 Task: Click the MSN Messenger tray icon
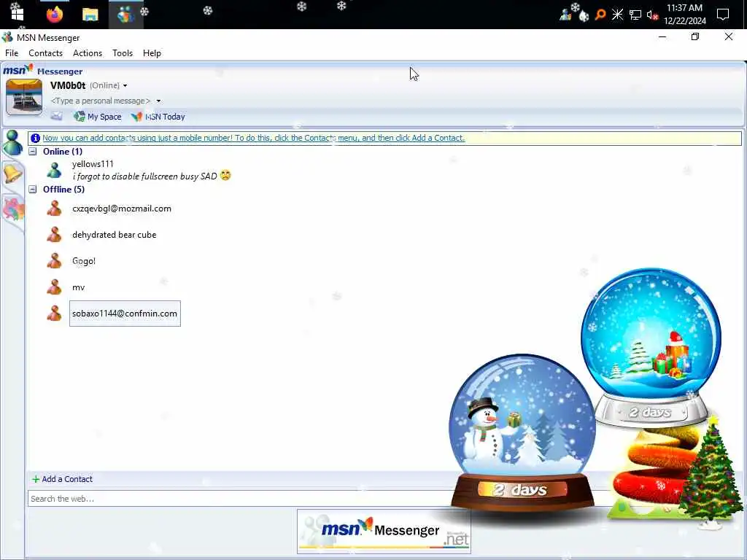click(565, 15)
